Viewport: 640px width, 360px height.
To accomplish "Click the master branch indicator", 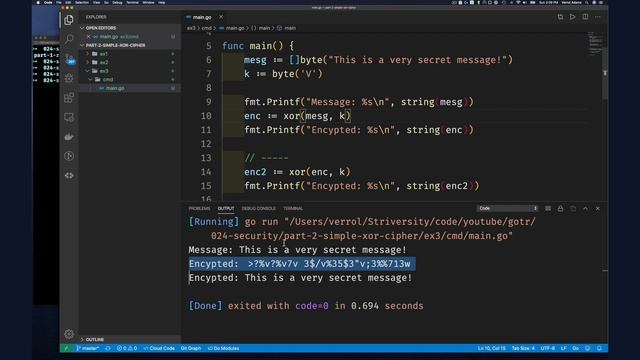I will [87, 348].
